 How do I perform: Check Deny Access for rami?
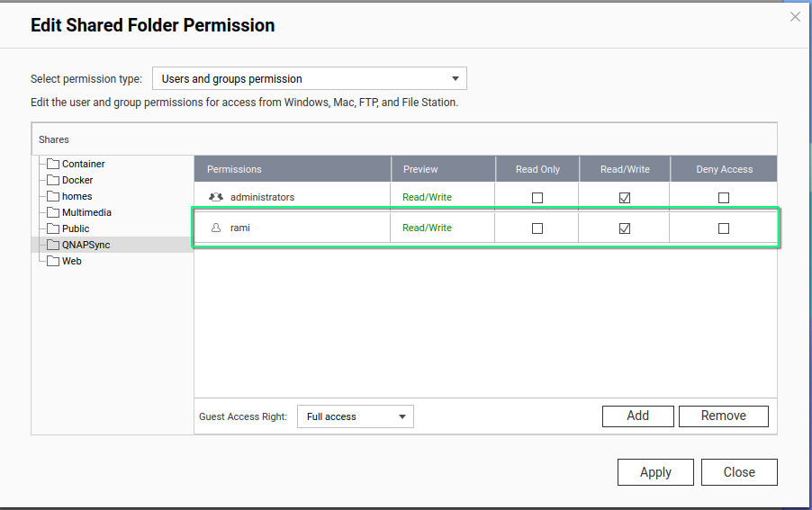coord(724,228)
